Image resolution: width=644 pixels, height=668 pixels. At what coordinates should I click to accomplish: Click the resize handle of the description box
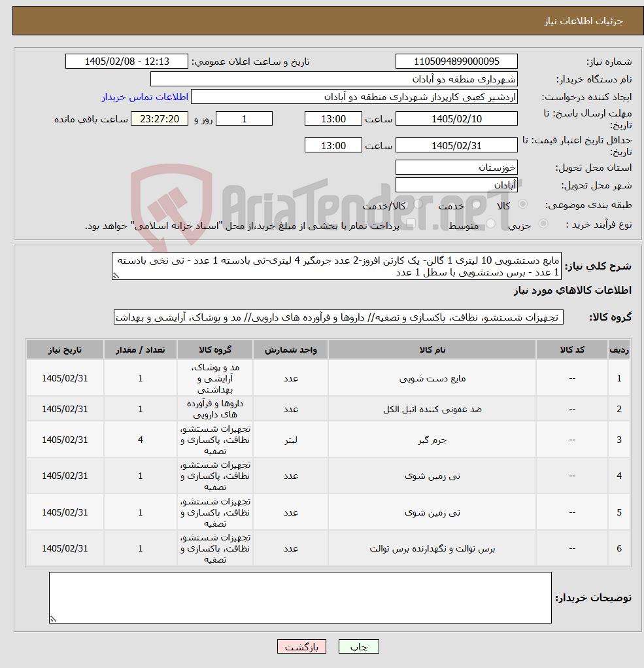click(x=116, y=275)
